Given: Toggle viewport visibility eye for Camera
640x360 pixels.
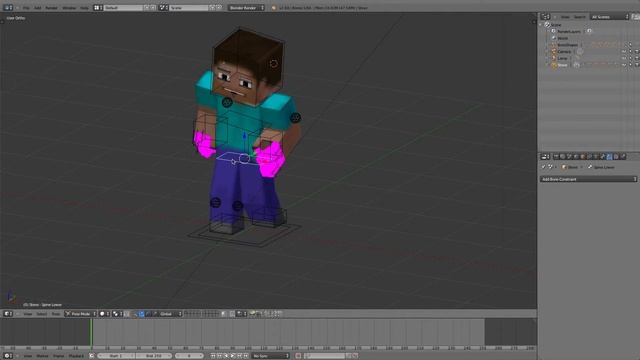Looking at the screenshot, I should [624, 51].
